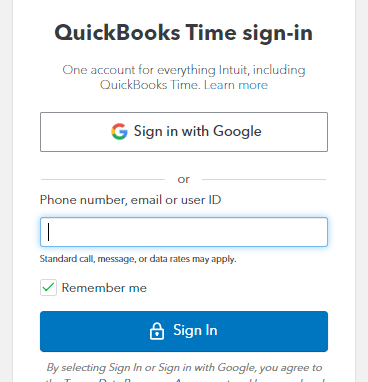
Task: Toggle Remember me via its text label
Action: 104,288
